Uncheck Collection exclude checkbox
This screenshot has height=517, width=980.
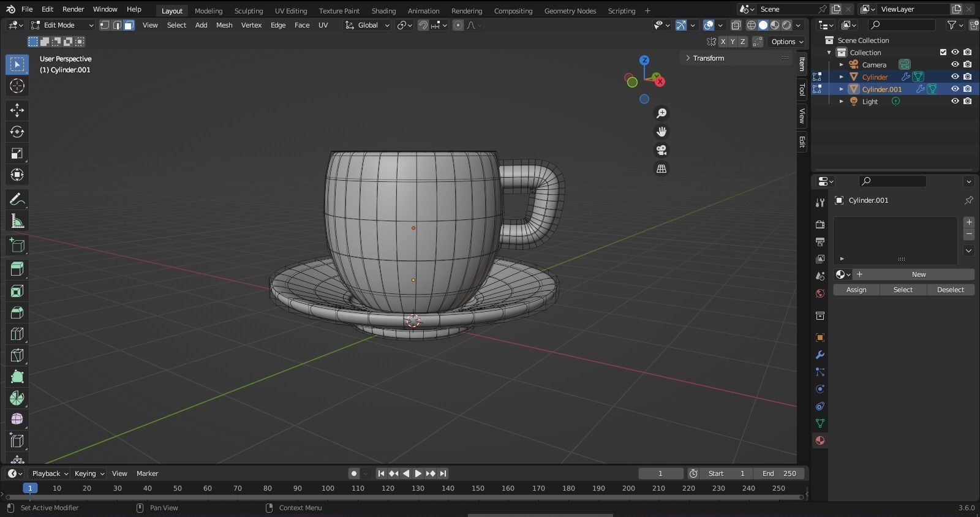943,52
